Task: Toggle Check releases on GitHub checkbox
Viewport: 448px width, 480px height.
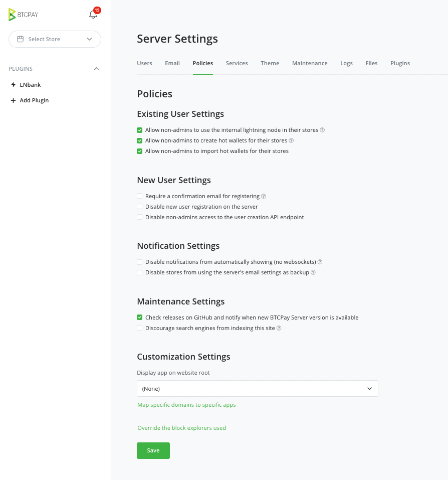Action: click(139, 317)
